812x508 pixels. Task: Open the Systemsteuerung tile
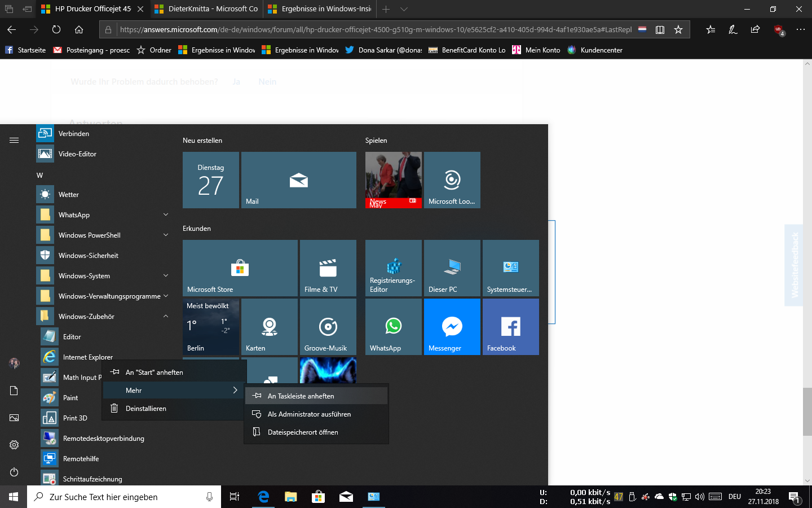[x=511, y=268]
